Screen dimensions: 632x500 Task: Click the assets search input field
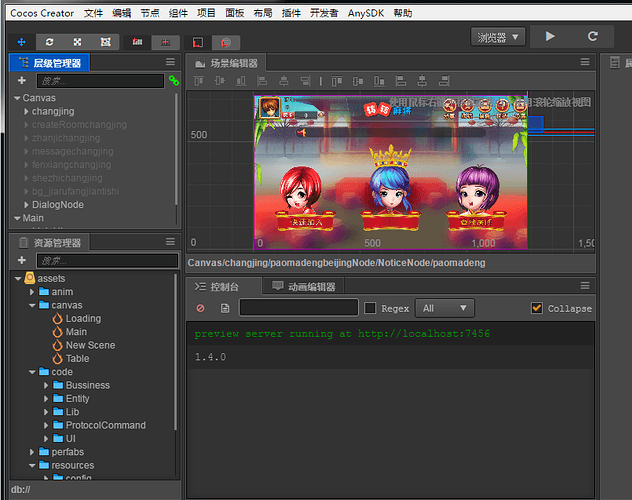[x=107, y=261]
